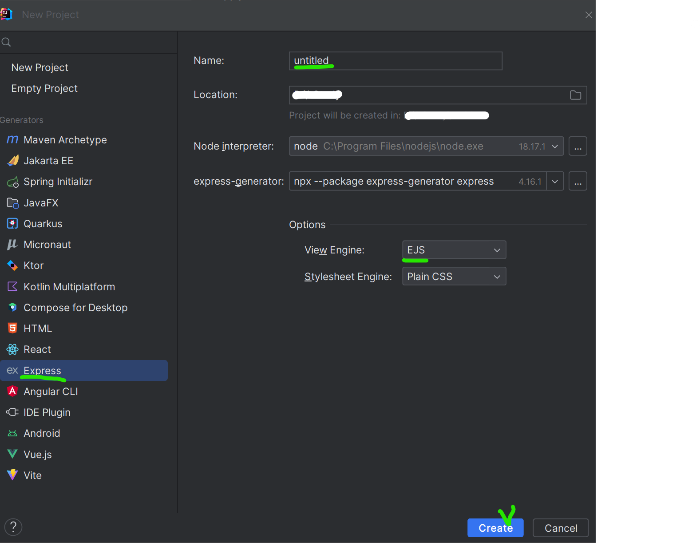Click the IDE Plugin plug icon

pos(12,413)
